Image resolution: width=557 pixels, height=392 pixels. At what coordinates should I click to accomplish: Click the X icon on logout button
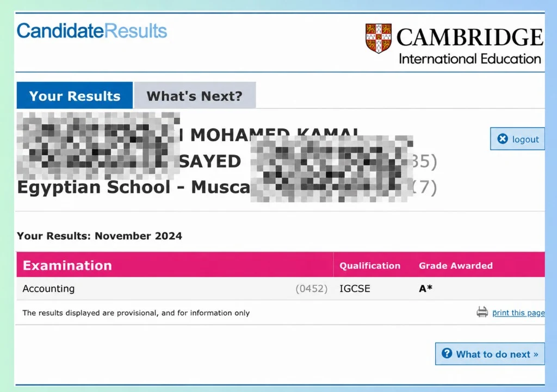[x=503, y=139]
